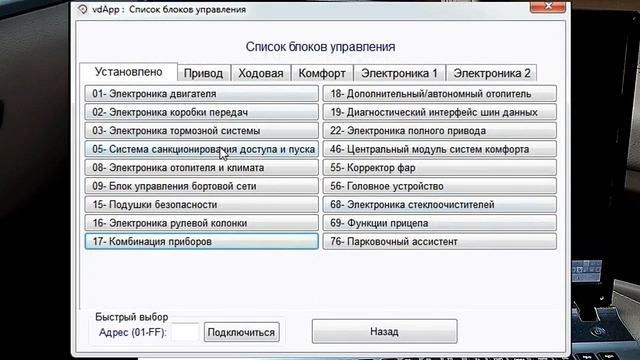
Task: Open 17- Комбинация приборов block
Action: (x=202, y=241)
